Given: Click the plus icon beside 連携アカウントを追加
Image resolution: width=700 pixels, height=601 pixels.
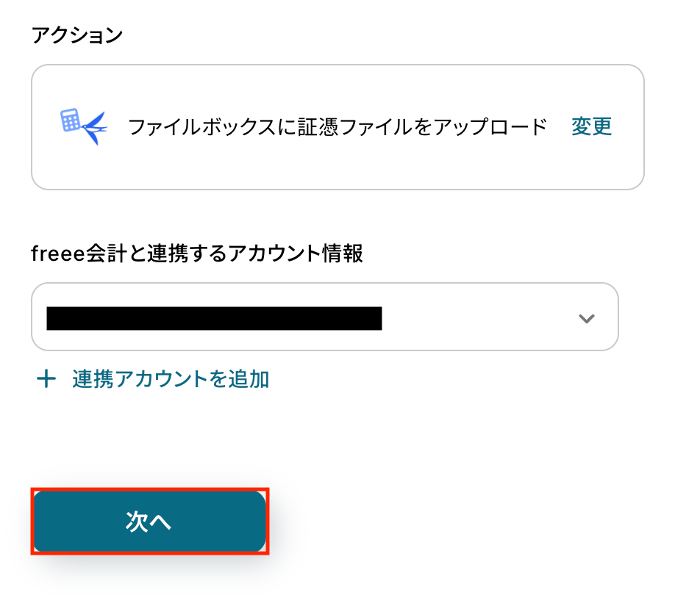Looking at the screenshot, I should [x=46, y=379].
